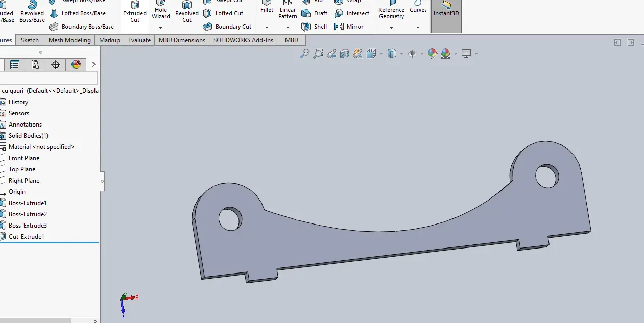The height and width of the screenshot is (323, 644).
Task: Click the Zoom to Fit icon
Action: pos(305,54)
